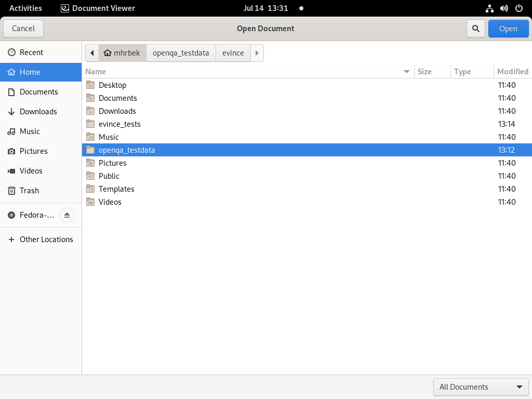Sort files by Modified column
532x399 pixels.
coord(513,72)
